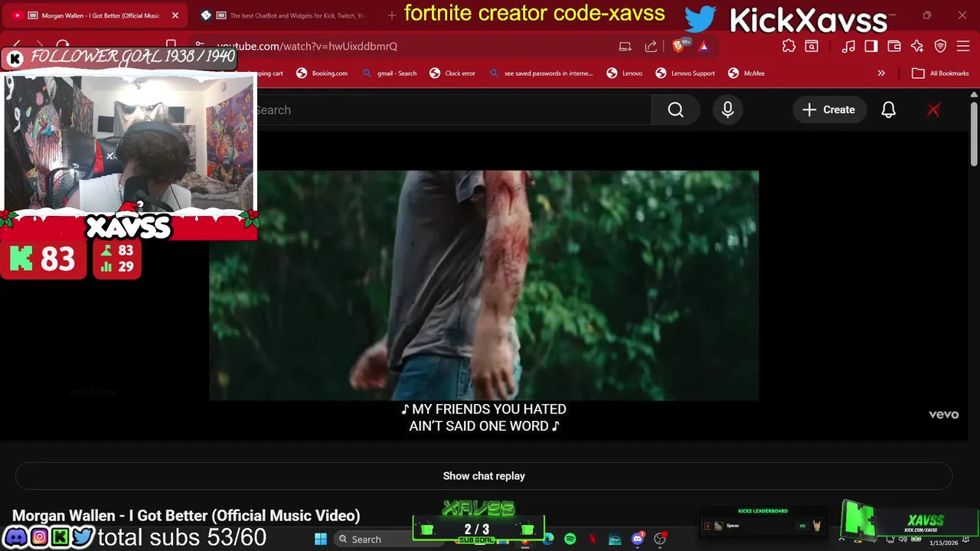Open the Windows Start button
Image resolution: width=980 pixels, height=551 pixels.
[x=321, y=540]
